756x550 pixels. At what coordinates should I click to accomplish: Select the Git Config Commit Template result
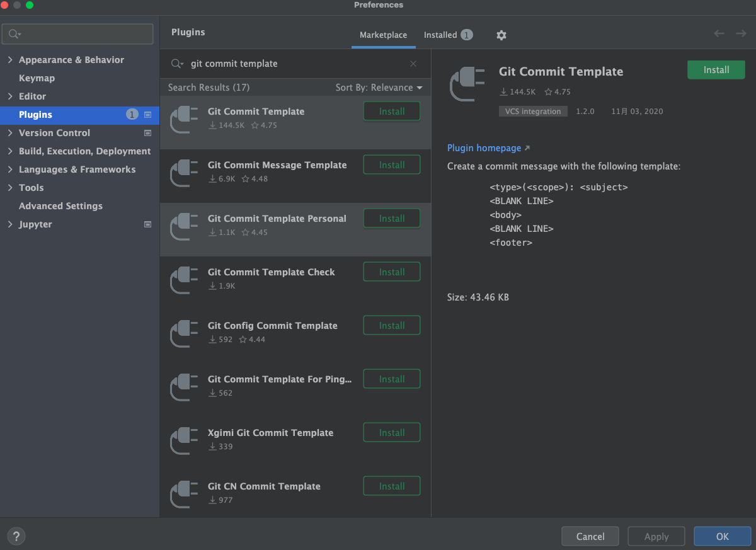(295, 336)
